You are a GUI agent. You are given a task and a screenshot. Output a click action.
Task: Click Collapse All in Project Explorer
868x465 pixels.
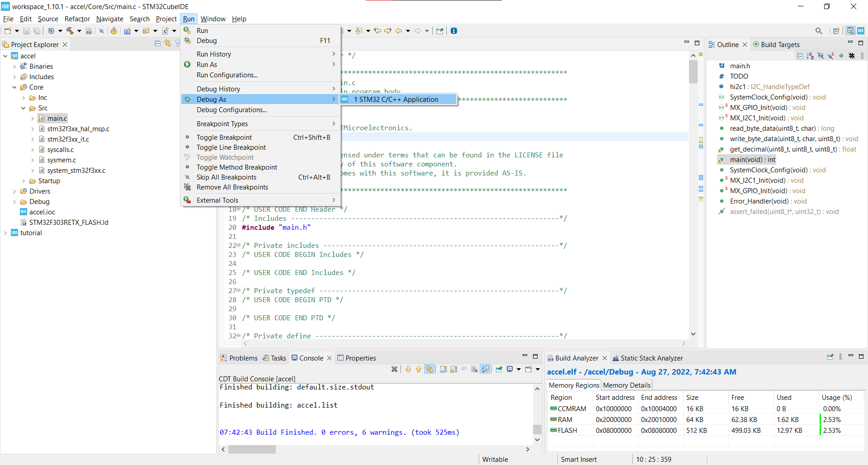click(x=158, y=43)
